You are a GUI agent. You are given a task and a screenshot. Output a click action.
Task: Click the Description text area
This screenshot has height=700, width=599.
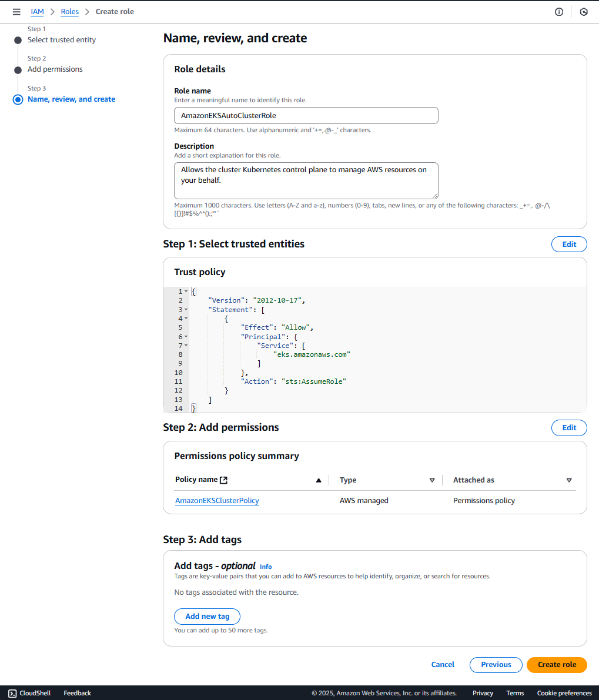coord(306,181)
